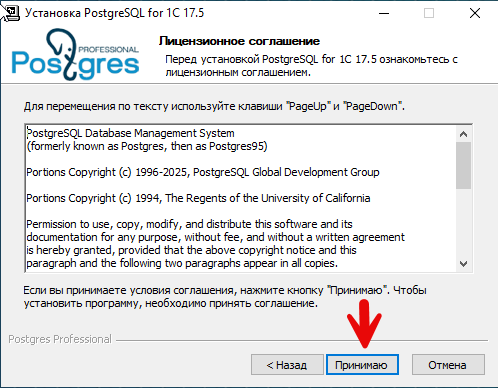Image resolution: width=498 pixels, height=388 pixels.
Task: Place cursor on "PostgreSQL Database Management System" line
Action: point(130,133)
